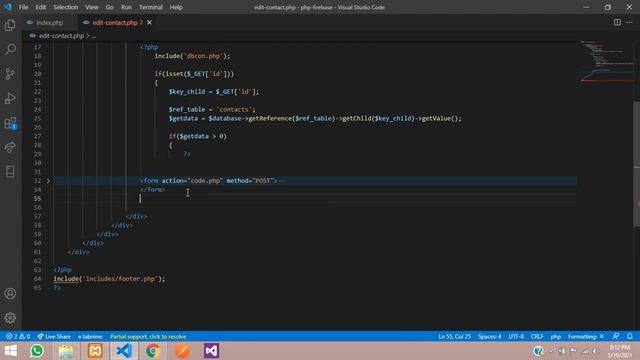640x360 pixels.
Task: Open the Explorer view in activity bar
Action: pyautogui.click(x=10, y=25)
